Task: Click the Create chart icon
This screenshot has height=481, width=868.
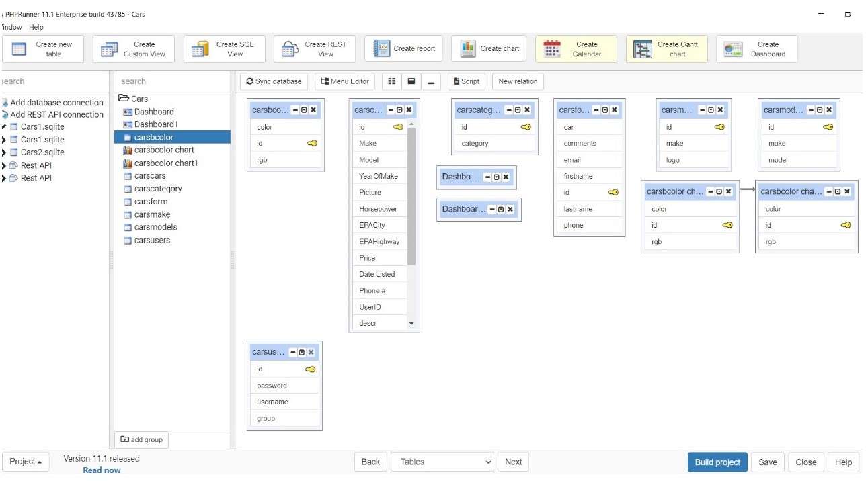Action: pyautogui.click(x=468, y=48)
